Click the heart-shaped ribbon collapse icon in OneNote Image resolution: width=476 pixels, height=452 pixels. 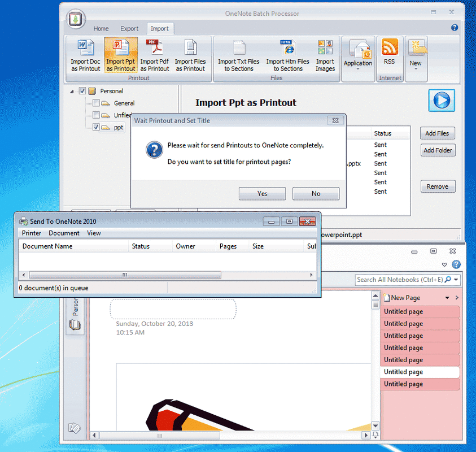[444, 264]
